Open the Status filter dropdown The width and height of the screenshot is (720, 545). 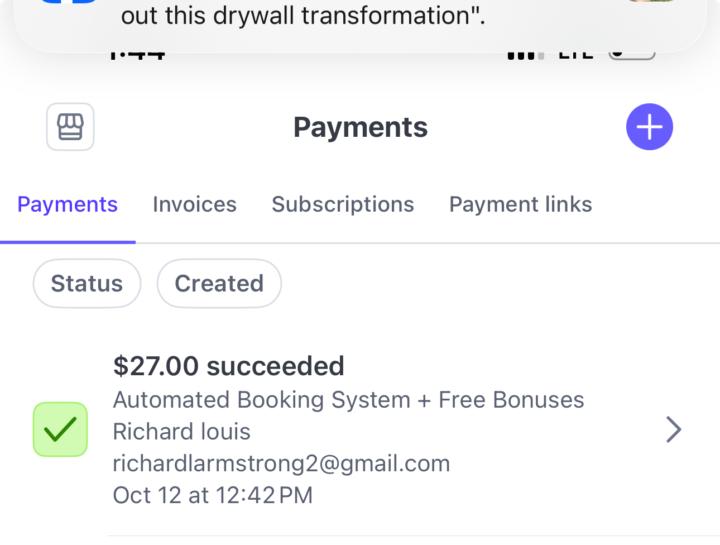point(87,284)
